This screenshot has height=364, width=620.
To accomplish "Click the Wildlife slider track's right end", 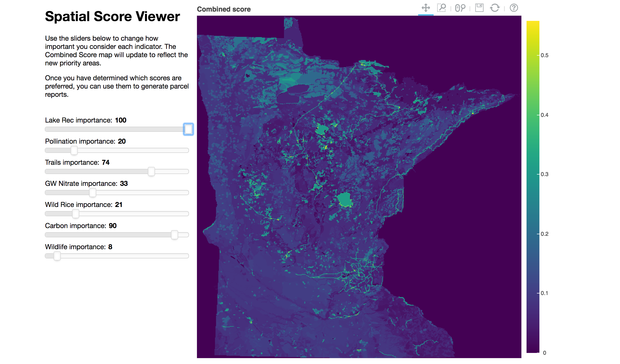I will [x=187, y=256].
